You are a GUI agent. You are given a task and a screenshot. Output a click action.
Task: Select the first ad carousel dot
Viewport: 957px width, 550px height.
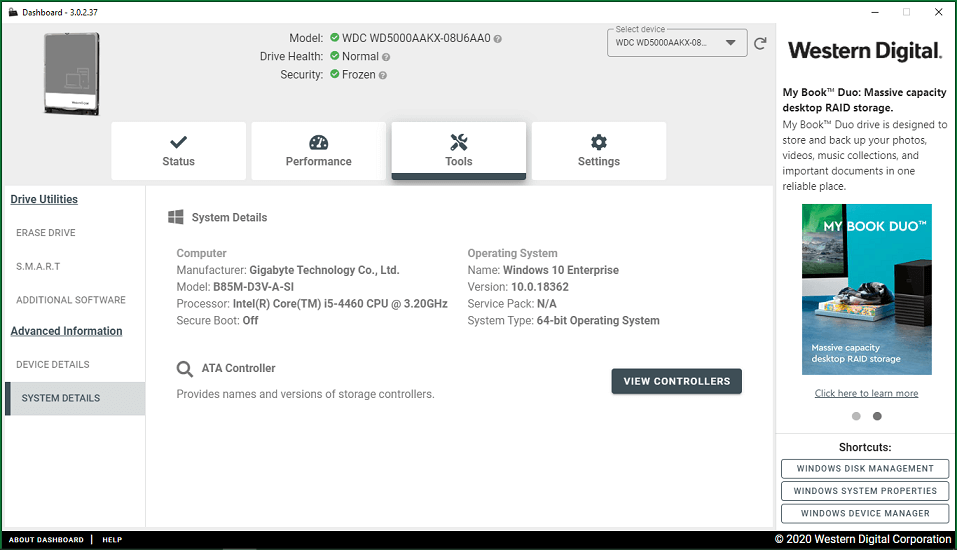coord(856,416)
